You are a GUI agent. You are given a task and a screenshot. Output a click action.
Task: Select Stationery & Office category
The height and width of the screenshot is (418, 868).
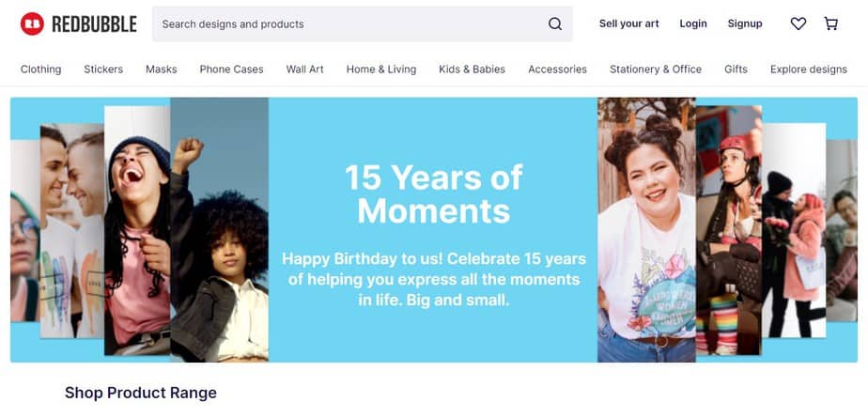656,69
